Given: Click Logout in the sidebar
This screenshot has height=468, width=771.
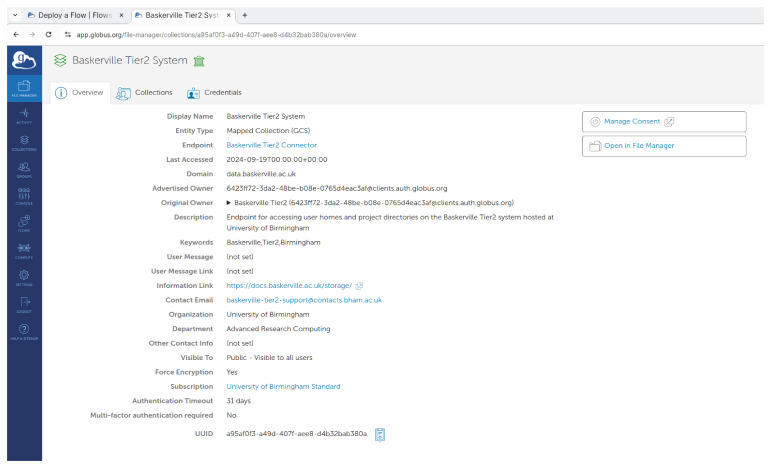Looking at the screenshot, I should click(x=24, y=305).
